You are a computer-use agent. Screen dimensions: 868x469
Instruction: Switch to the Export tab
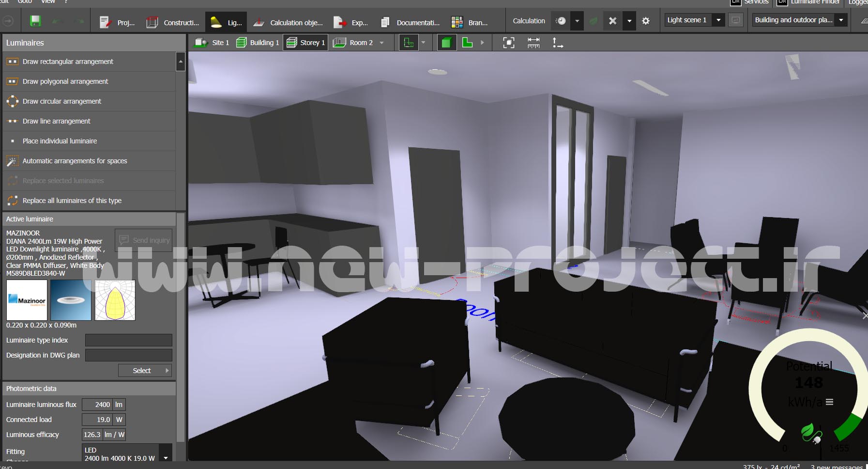point(351,22)
